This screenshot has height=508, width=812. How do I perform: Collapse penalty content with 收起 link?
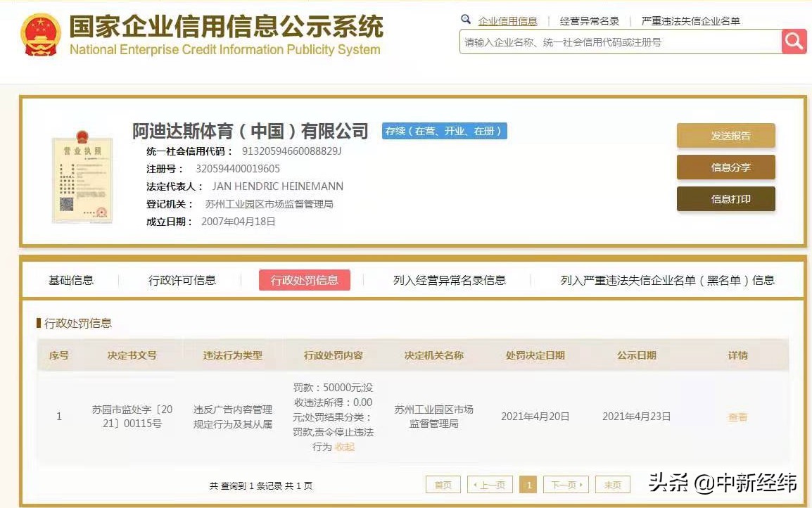[344, 447]
